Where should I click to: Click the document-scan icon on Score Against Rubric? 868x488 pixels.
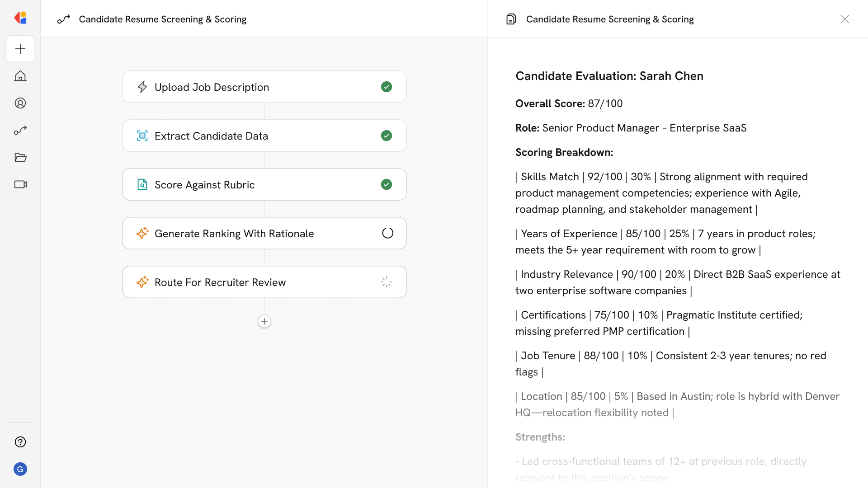coord(142,184)
